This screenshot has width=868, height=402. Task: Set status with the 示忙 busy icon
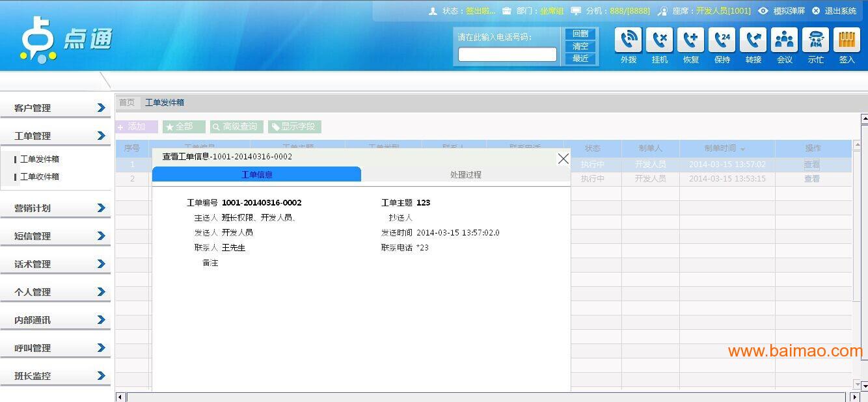tap(816, 40)
